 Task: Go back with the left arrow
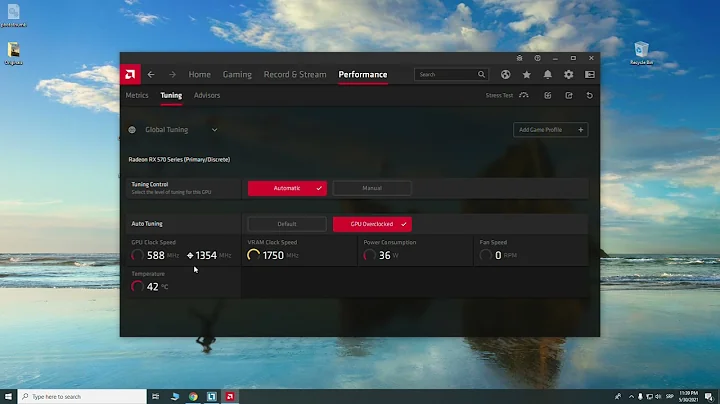pyautogui.click(x=151, y=74)
